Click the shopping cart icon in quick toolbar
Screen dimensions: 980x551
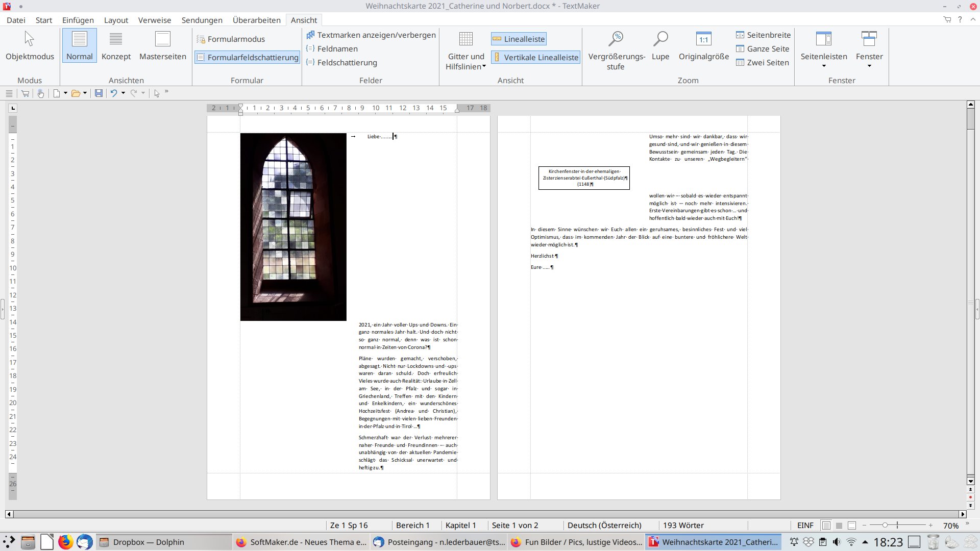[25, 93]
